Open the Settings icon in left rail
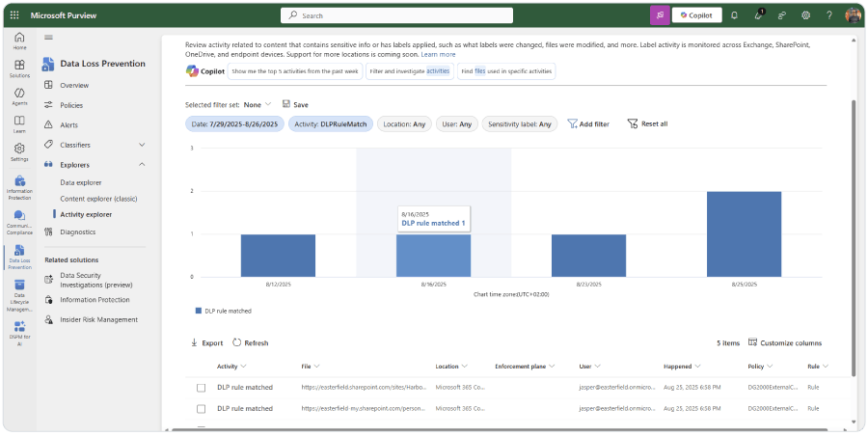Image resolution: width=868 pixels, height=436 pixels. tap(19, 151)
